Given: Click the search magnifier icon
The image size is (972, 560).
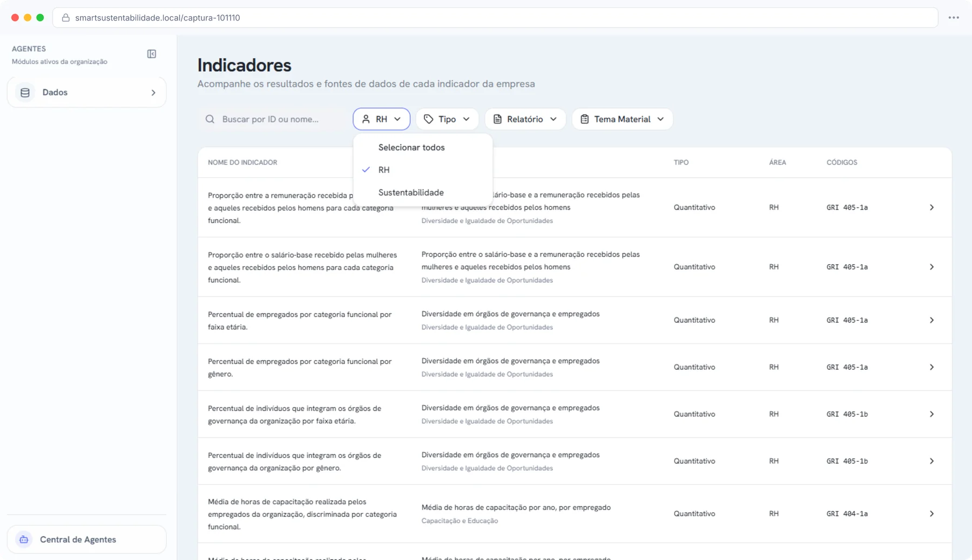Looking at the screenshot, I should coord(210,119).
